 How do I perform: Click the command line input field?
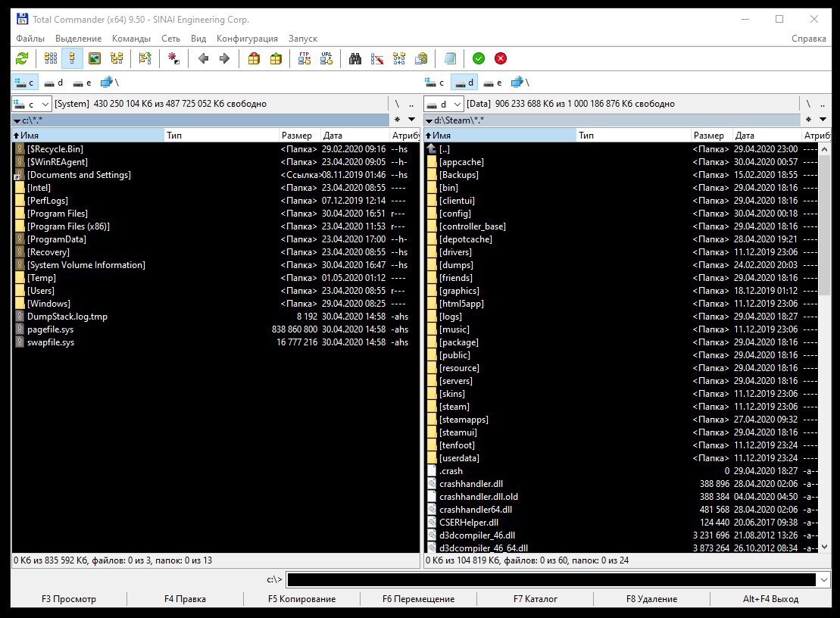point(551,579)
